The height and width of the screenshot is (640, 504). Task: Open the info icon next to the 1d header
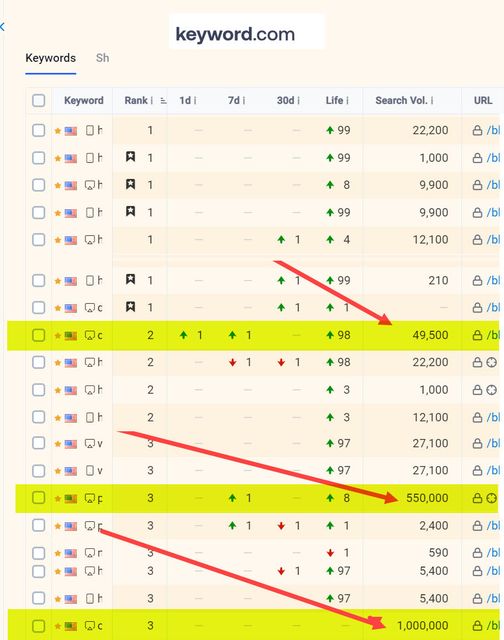point(195,100)
